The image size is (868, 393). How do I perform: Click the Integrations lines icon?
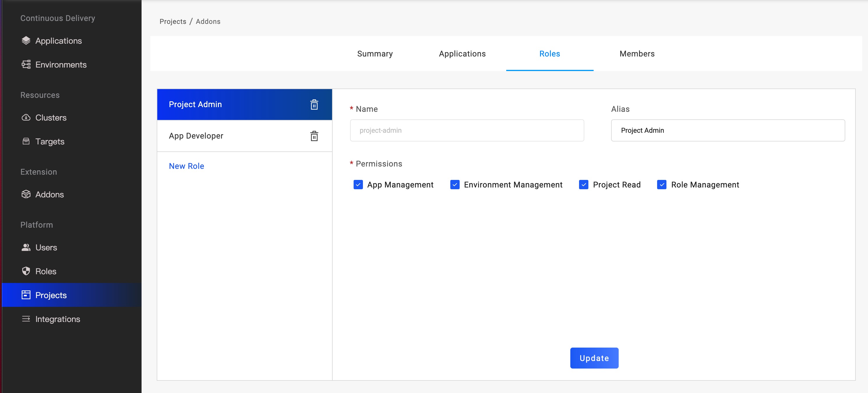click(x=26, y=319)
